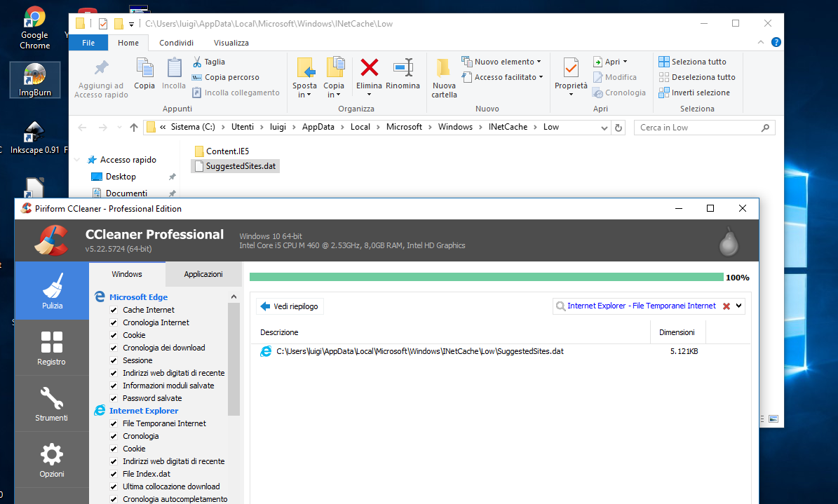The image size is (838, 504).
Task: Click the Nuova cartella icon
Action: point(444,69)
